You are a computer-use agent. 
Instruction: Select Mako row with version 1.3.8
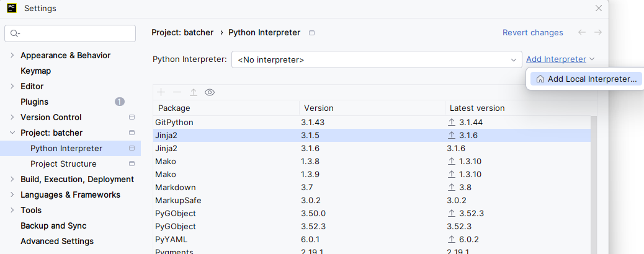point(372,161)
